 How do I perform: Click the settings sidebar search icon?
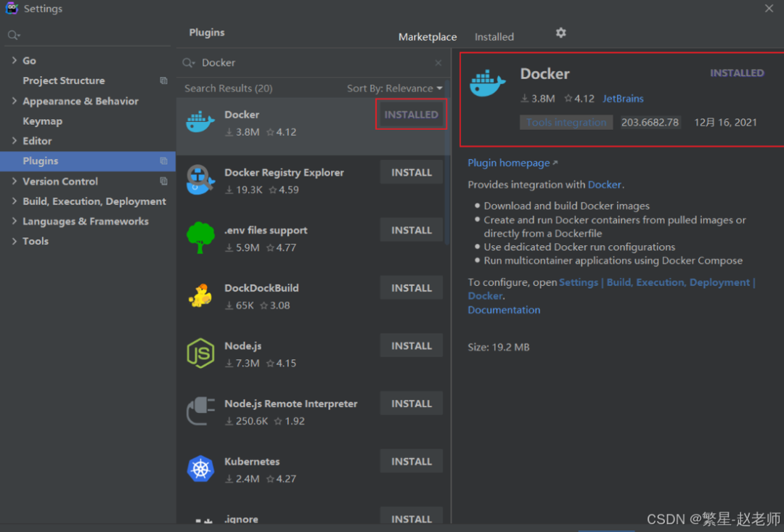pos(14,35)
